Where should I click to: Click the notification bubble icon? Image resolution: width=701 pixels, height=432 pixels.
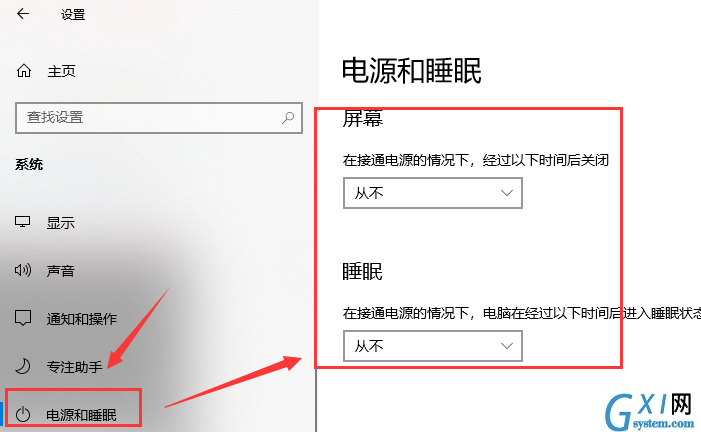(x=23, y=318)
